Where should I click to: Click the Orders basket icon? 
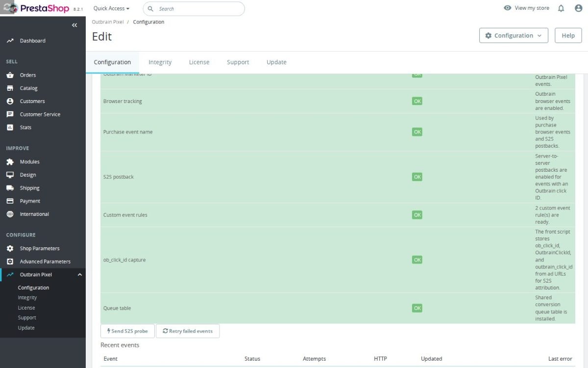click(10, 75)
